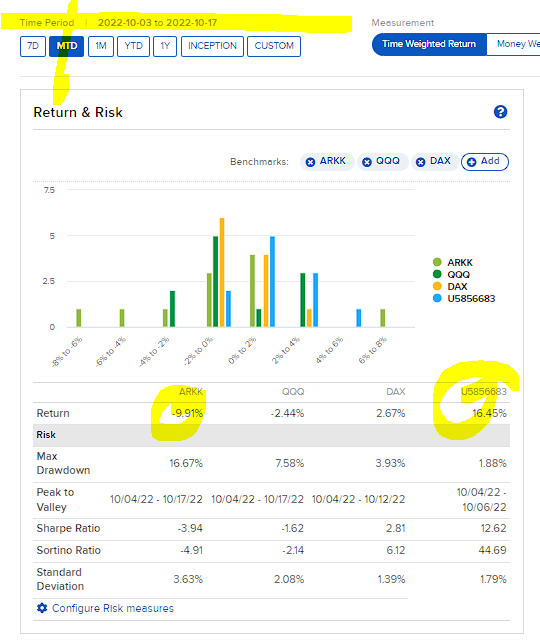Click QQQ standard deviation 2.08%
This screenshot has height=641, width=540.
coord(289,579)
